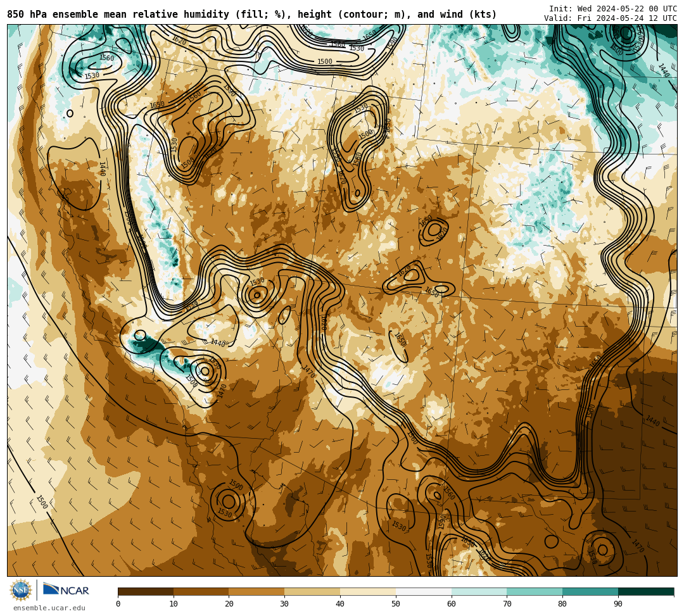Click the Valid: Fri 2024-05-24 12 UTC line
The width and height of the screenshot is (684, 616).
point(611,18)
